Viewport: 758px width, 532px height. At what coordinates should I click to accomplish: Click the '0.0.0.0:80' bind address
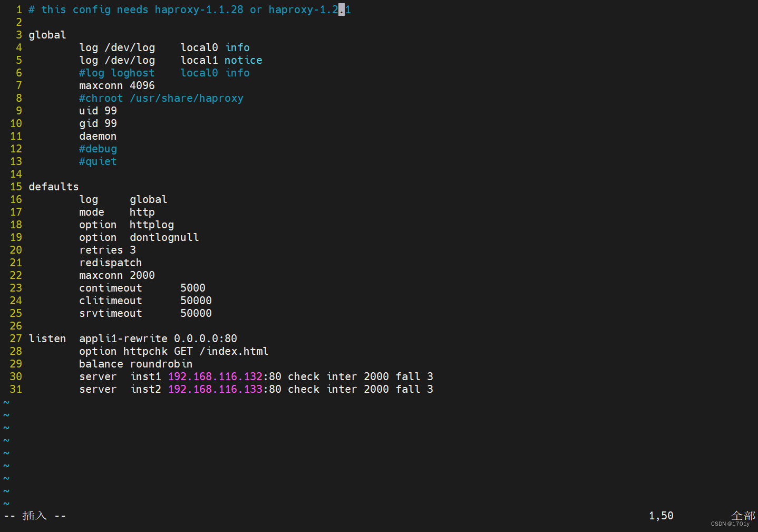coord(206,338)
